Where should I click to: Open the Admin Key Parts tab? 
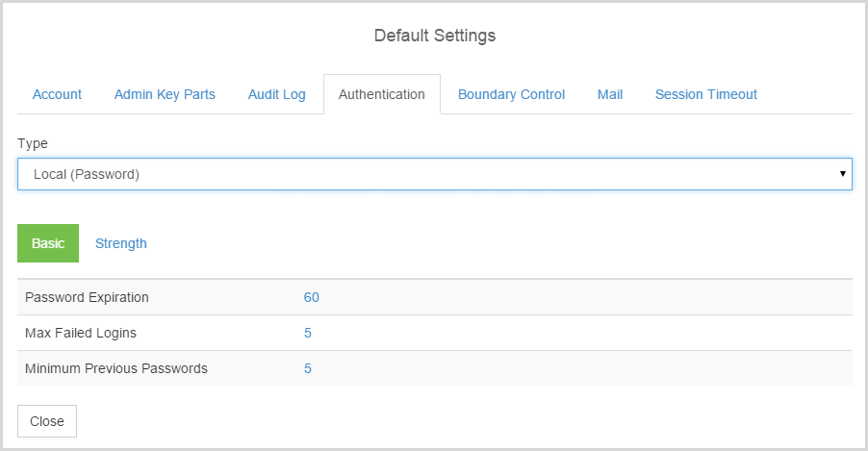(x=165, y=94)
